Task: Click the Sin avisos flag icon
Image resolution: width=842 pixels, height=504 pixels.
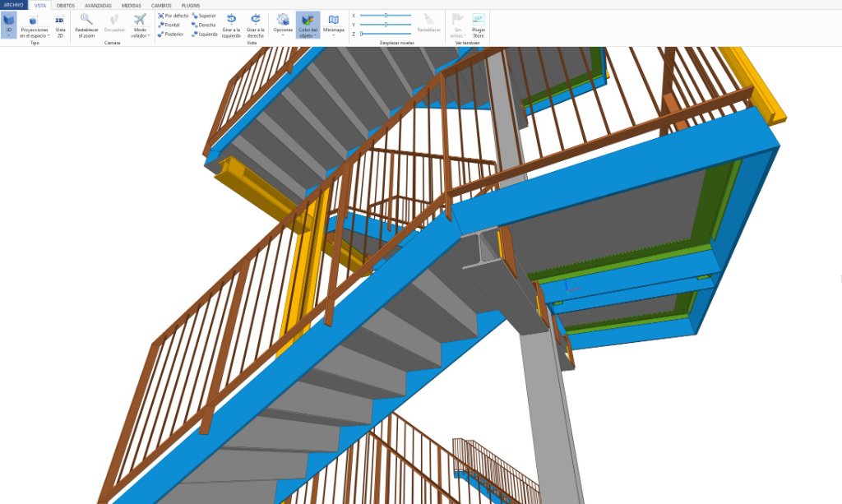Action: coord(457,20)
